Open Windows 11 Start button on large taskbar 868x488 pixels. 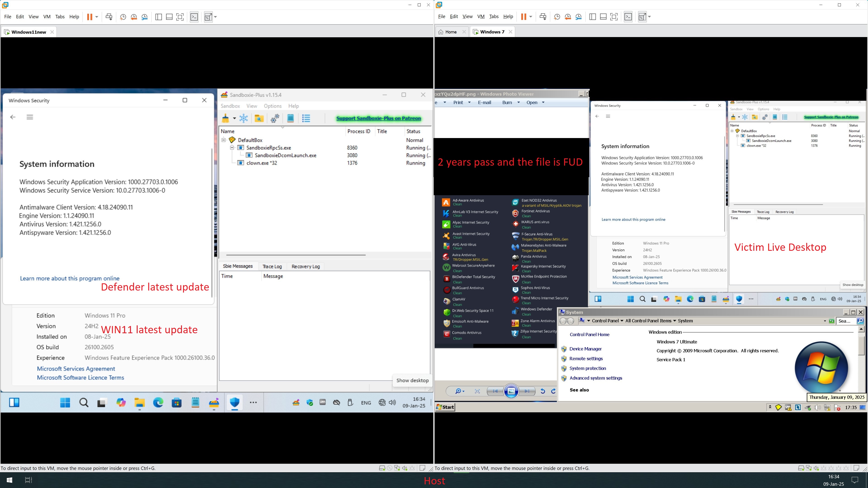[x=65, y=402]
